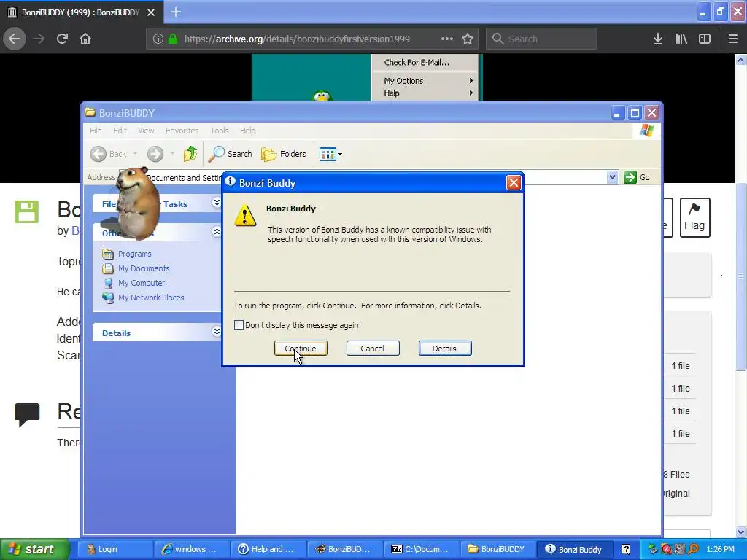Switch to Login taskbar item

pyautogui.click(x=115, y=549)
